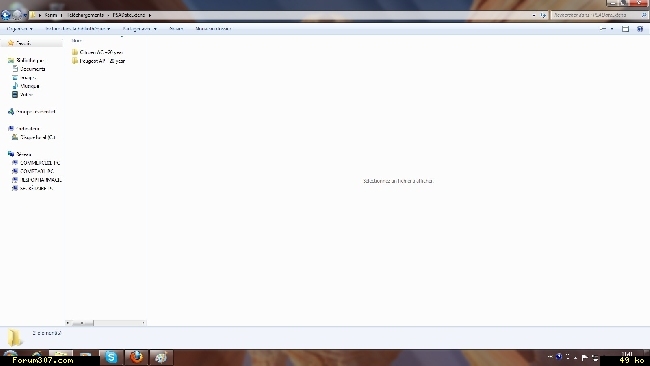Open Firefox from the taskbar
This screenshot has height=366, width=650.
(x=136, y=357)
